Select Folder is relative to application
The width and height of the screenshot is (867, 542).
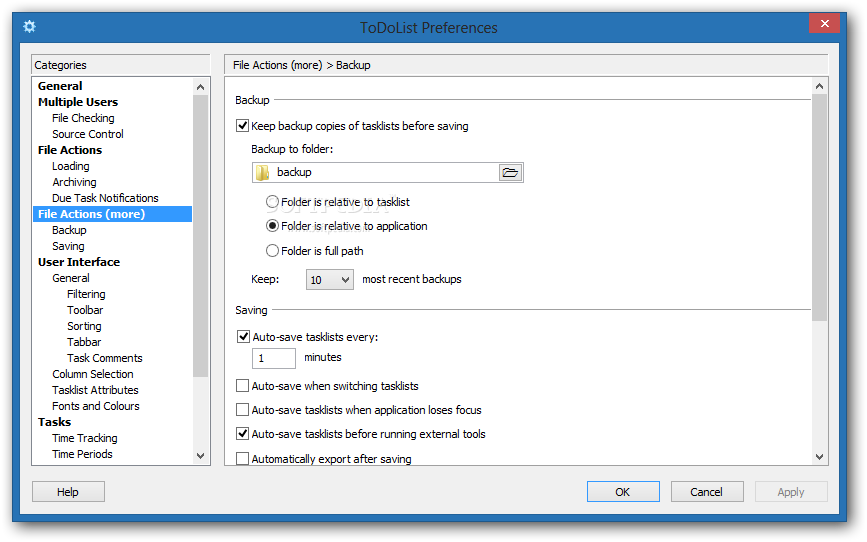(x=272, y=226)
